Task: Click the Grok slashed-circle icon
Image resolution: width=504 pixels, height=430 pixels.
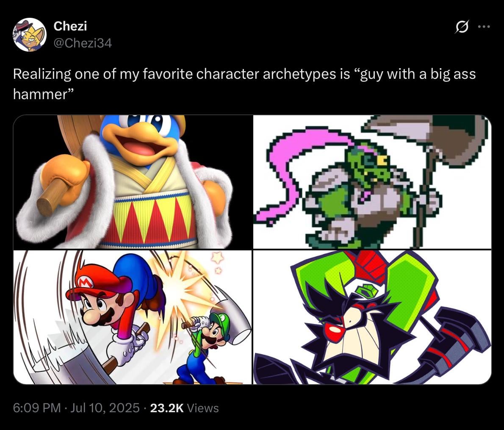Action: [x=462, y=27]
